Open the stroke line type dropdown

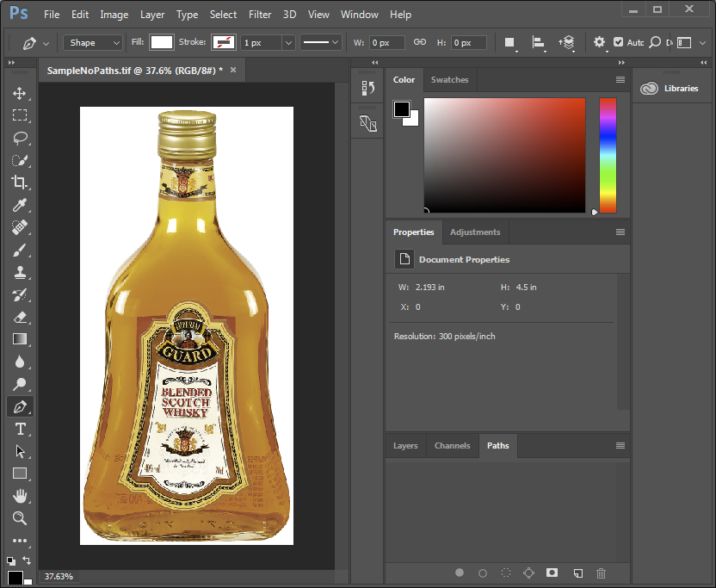point(320,42)
